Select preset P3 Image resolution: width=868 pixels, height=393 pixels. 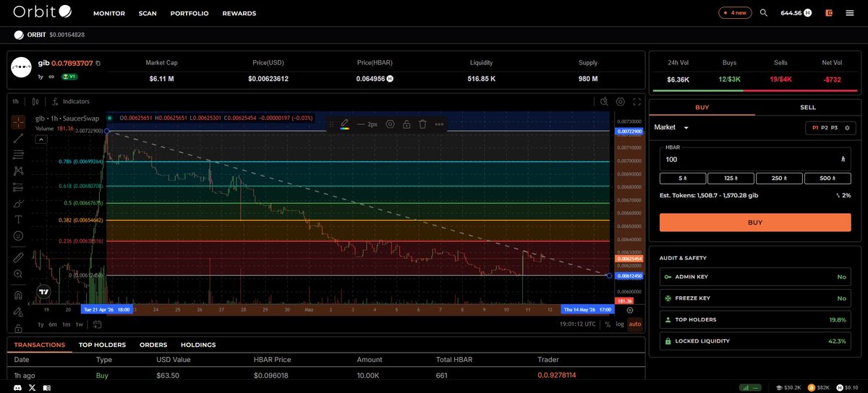click(x=834, y=127)
